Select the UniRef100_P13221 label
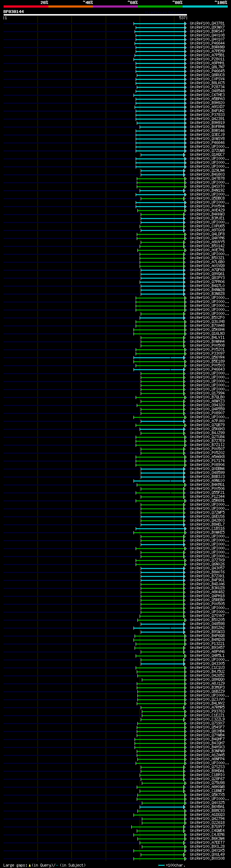This screenshot has width=231, height=868. point(207,644)
